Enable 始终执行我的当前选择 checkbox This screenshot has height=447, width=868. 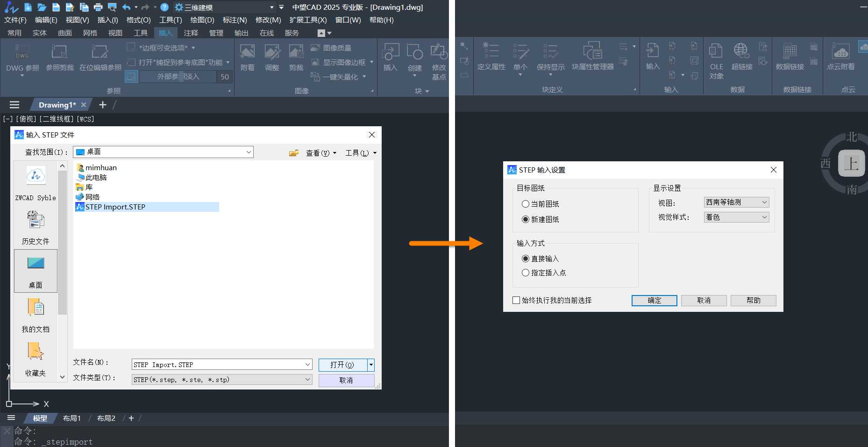[516, 300]
